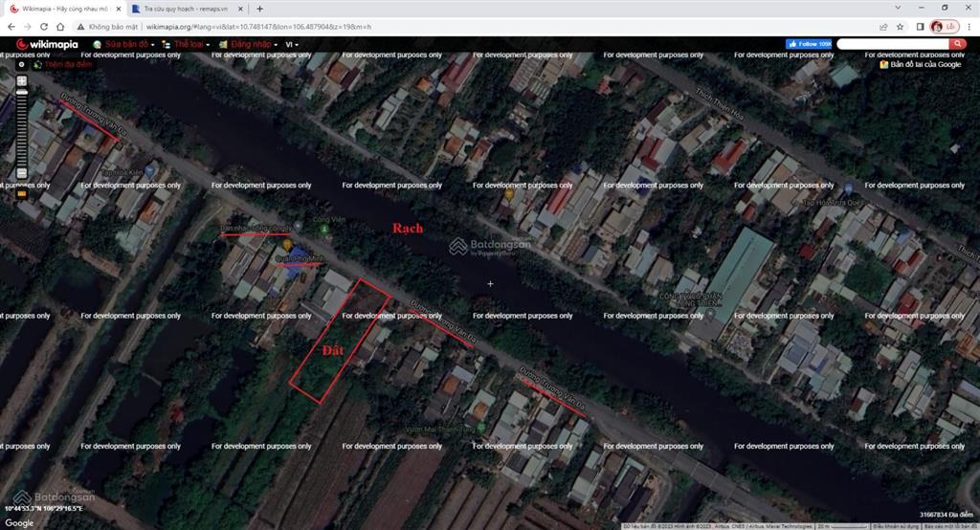Go forward in browser history

pos(28,27)
